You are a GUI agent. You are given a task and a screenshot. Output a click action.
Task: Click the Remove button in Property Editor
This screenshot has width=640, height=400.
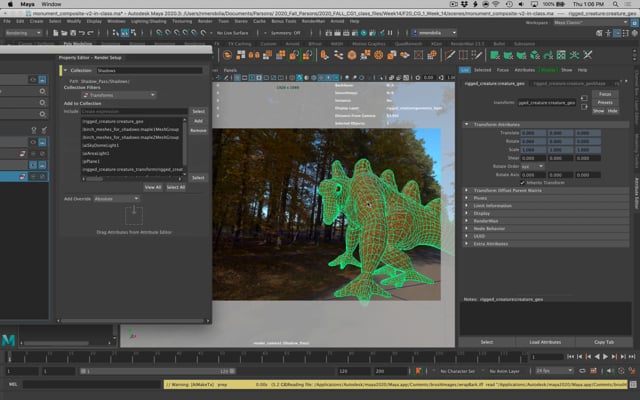point(198,131)
